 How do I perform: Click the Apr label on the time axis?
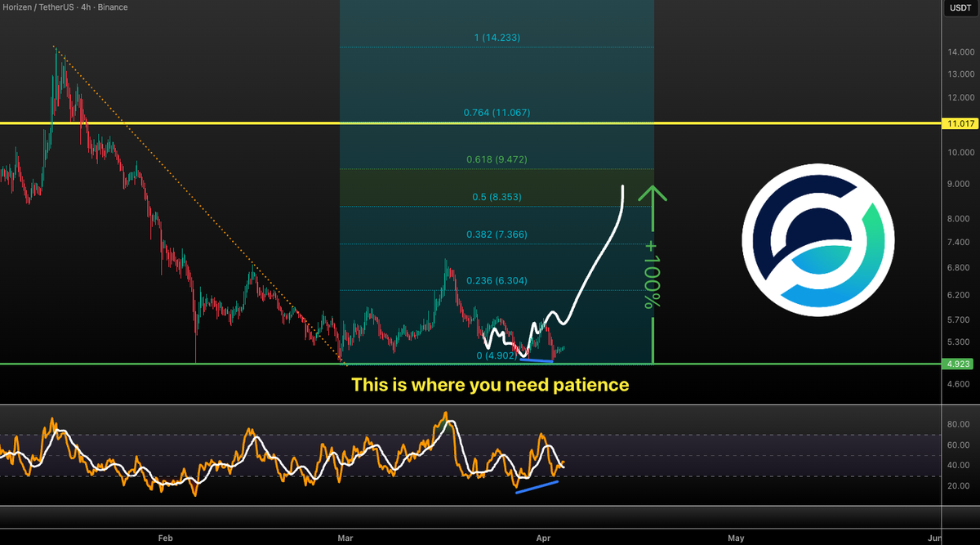pos(543,538)
